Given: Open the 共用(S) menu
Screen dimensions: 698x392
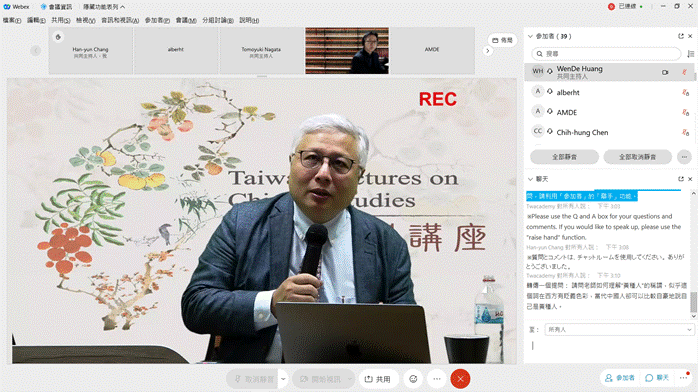Looking at the screenshot, I should (x=61, y=20).
